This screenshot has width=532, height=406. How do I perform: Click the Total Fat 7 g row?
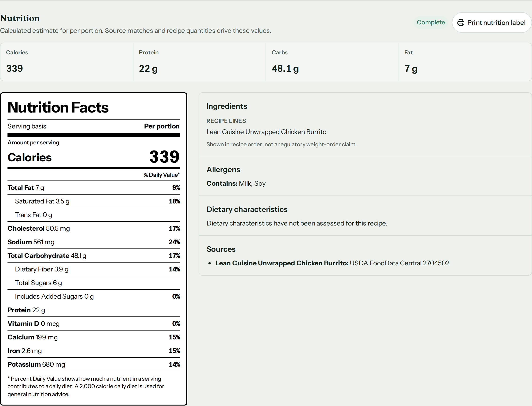point(94,188)
